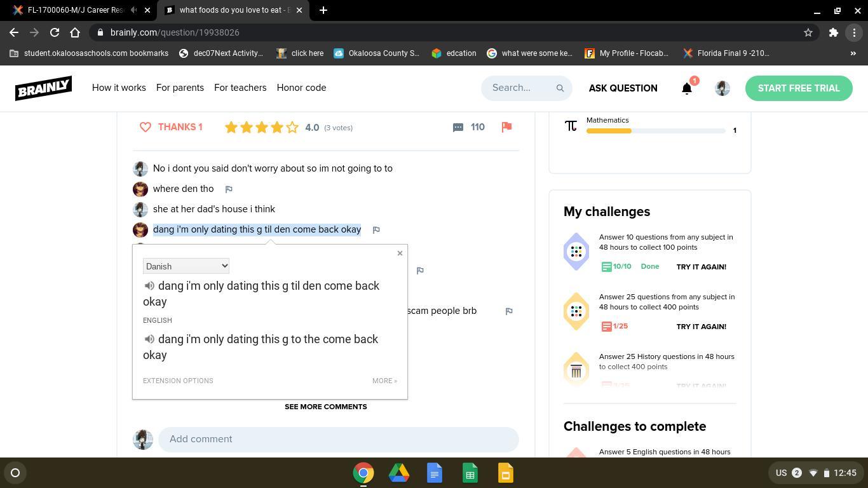The width and height of the screenshot is (868, 488).
Task: Open the ChromeOS launcher circle
Action: (15, 473)
